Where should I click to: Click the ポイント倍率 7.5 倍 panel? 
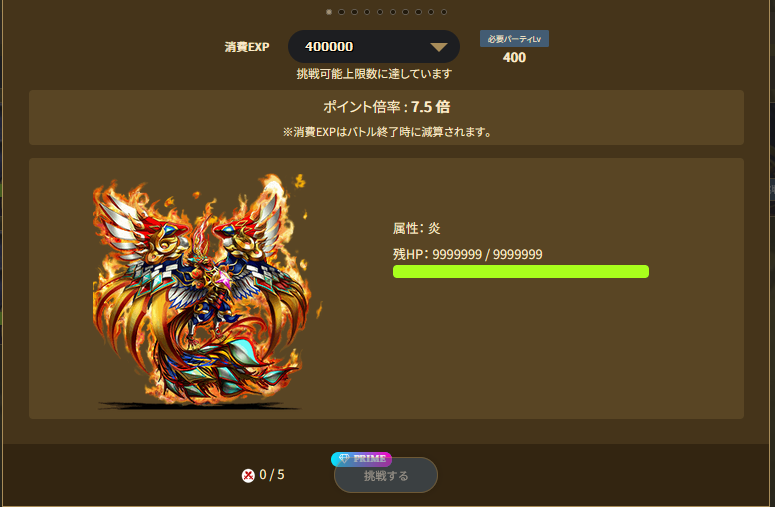(x=386, y=118)
